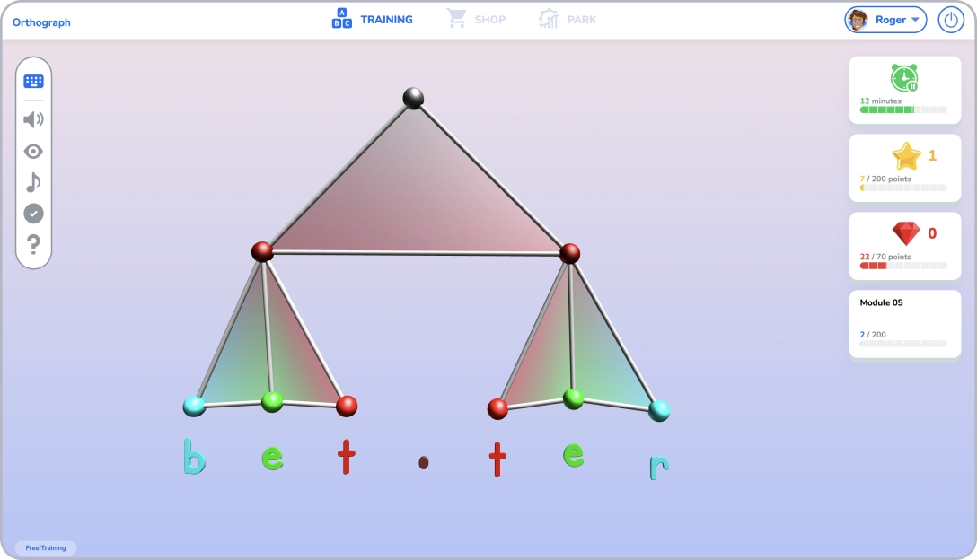Click the Orthograph logo text
The image size is (977, 560).
coord(41,22)
